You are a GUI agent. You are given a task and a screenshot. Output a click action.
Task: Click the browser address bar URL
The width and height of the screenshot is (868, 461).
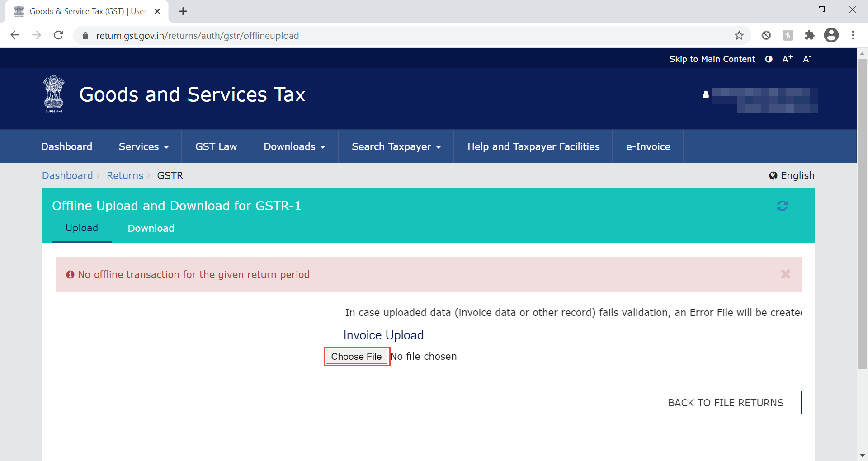tap(198, 36)
